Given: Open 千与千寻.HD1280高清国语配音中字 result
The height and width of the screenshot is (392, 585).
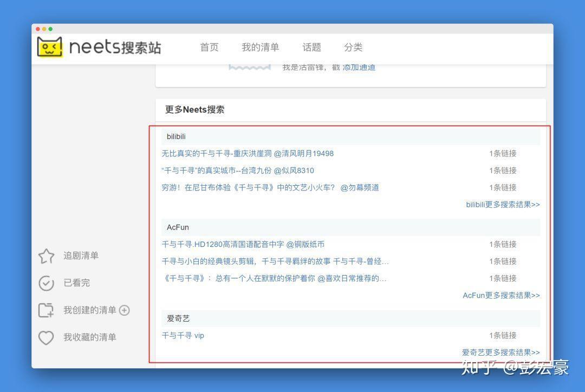Looking at the screenshot, I should coord(243,245).
